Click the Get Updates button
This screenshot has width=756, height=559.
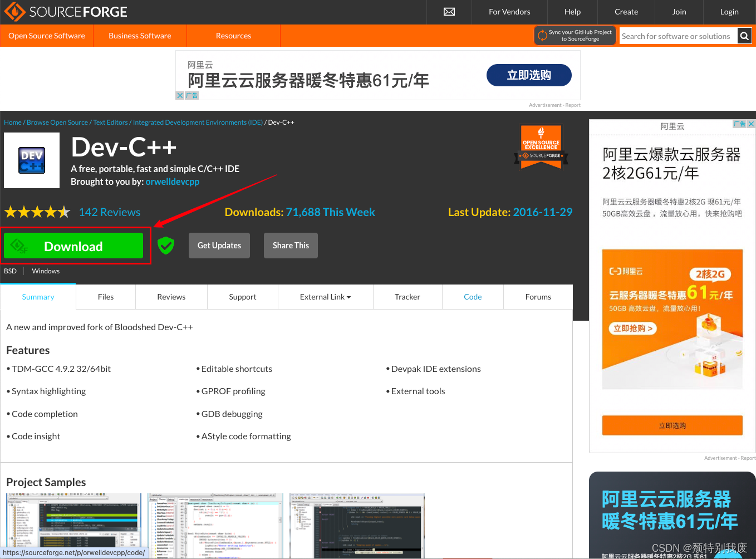tap(219, 246)
